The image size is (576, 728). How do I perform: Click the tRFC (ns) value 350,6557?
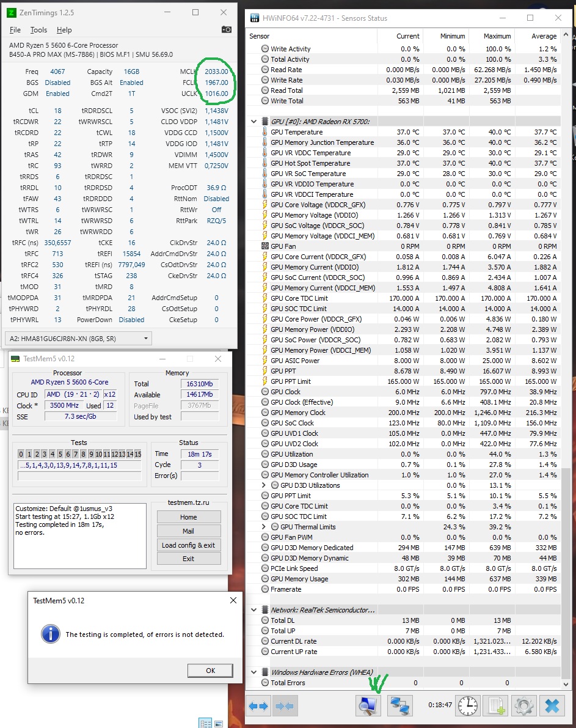tap(57, 243)
